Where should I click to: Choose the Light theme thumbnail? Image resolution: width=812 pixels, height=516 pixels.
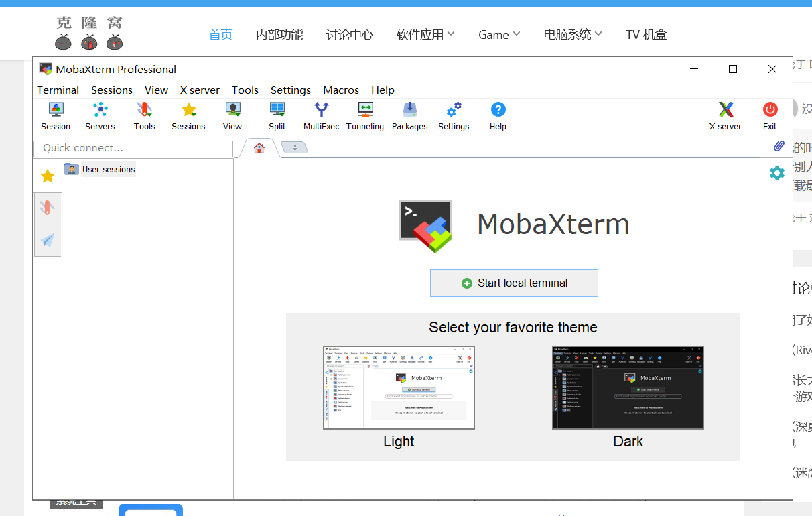click(399, 387)
